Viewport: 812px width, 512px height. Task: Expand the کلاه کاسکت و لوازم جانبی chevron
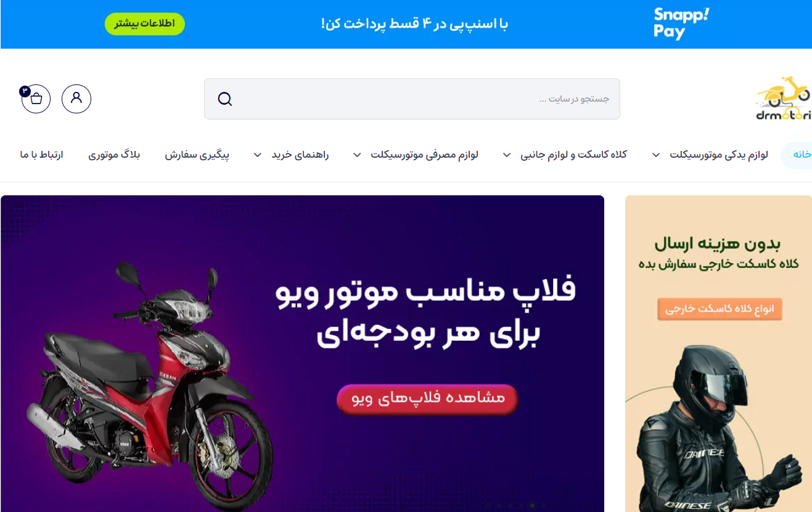click(x=507, y=155)
